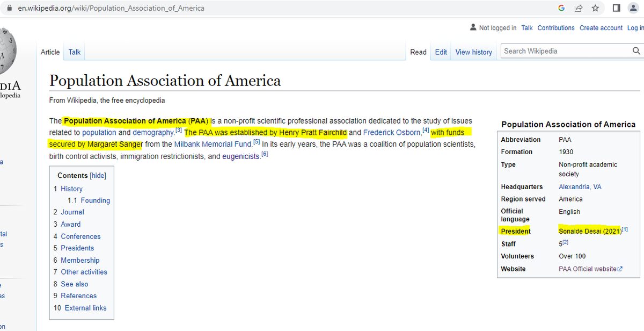This screenshot has width=644, height=331.
Task: Click external link icon beside PAA Official website
Action: (620, 269)
